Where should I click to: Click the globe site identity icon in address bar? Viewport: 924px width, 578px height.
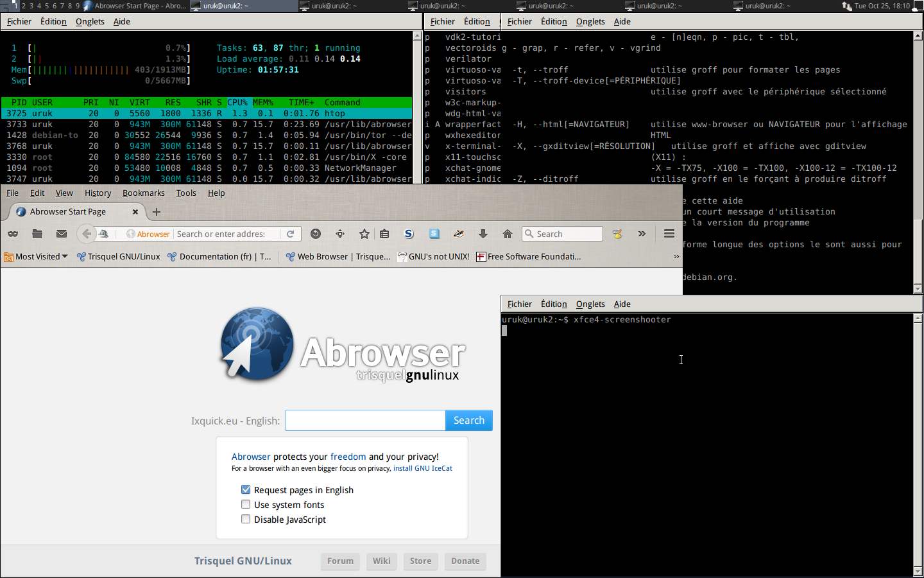coord(130,234)
